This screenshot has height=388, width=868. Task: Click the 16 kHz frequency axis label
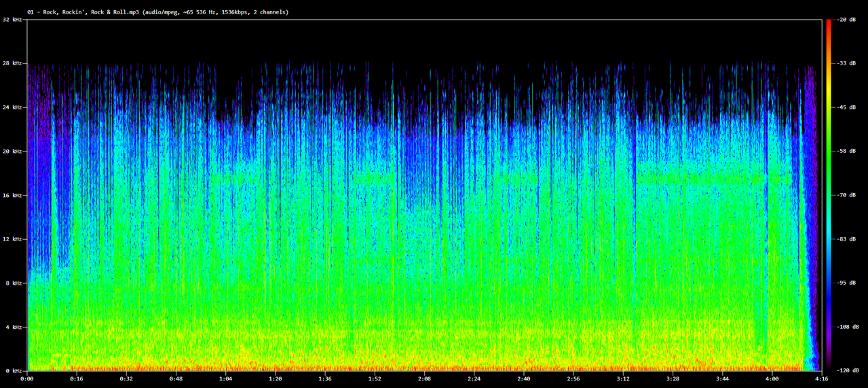(x=12, y=195)
